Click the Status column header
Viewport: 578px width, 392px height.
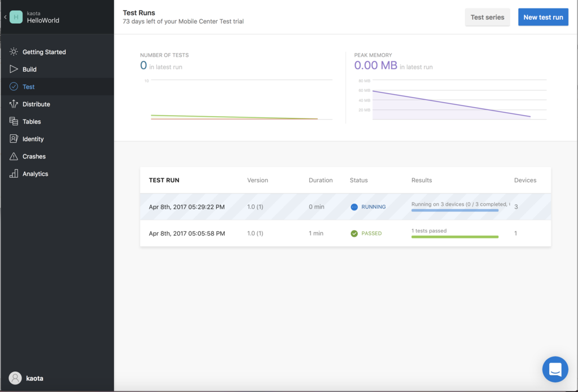[358, 180]
